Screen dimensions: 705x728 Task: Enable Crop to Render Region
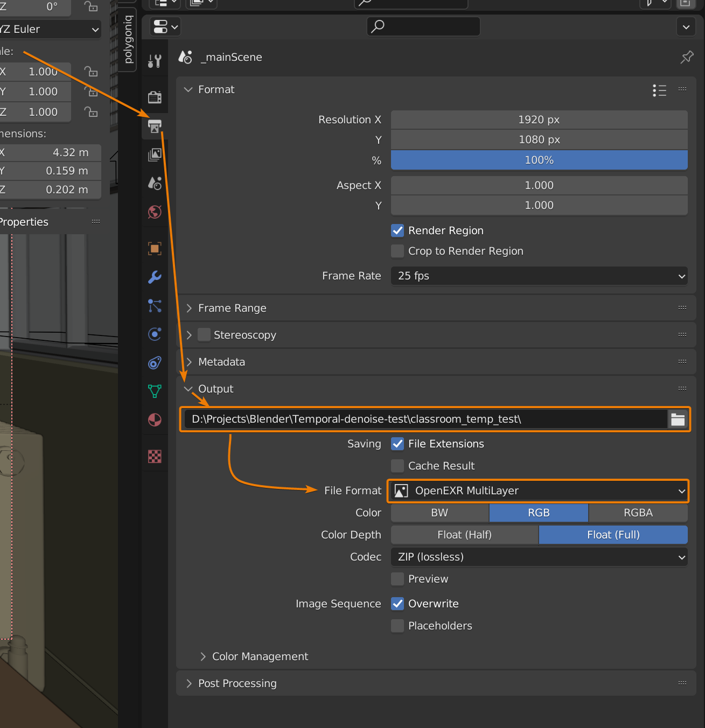(x=397, y=251)
